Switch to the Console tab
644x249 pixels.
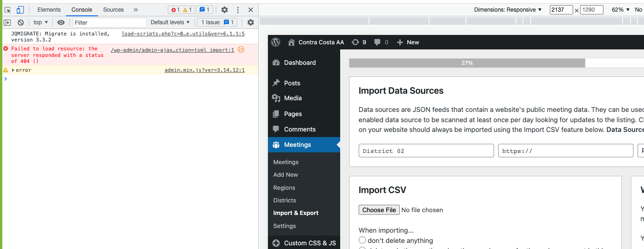pyautogui.click(x=82, y=10)
